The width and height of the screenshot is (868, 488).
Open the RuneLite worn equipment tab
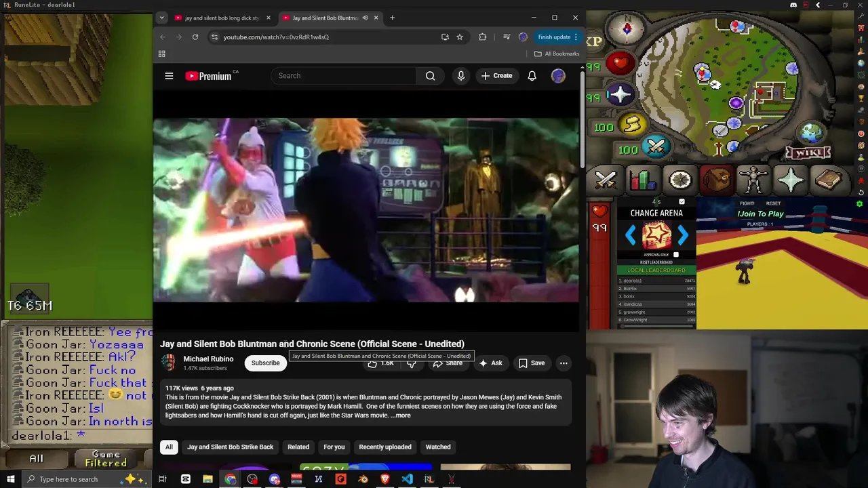753,180
